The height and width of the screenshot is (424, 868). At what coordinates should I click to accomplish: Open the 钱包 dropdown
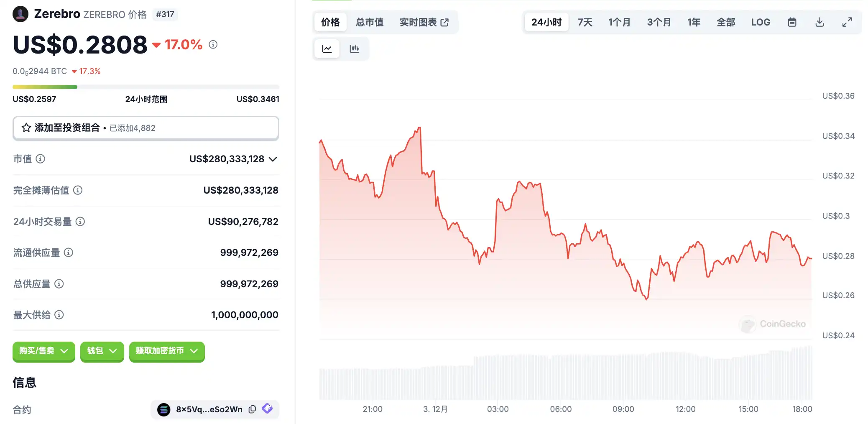(x=102, y=351)
